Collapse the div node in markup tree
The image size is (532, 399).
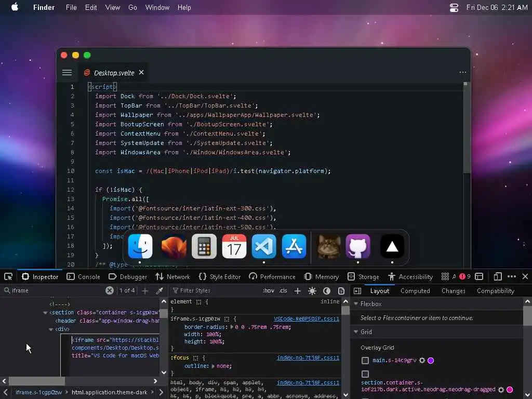point(51,329)
